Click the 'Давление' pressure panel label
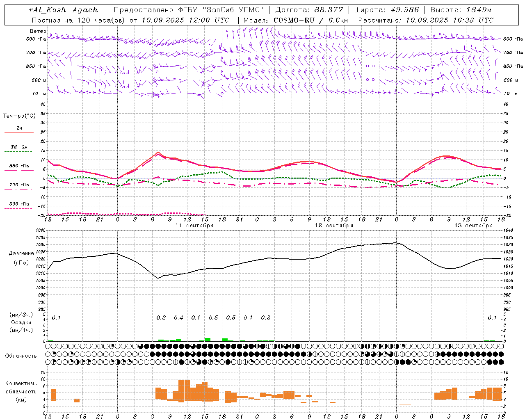 point(21,253)
